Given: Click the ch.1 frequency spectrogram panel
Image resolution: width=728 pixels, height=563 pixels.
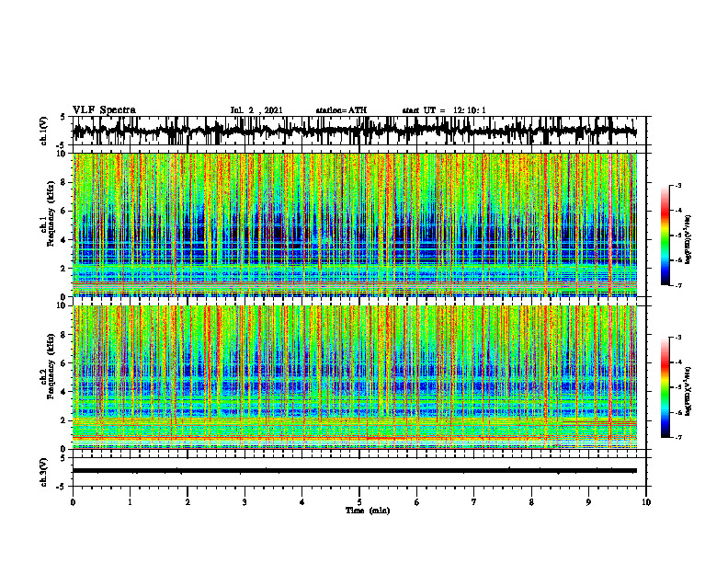Looking at the screenshot, I should (x=355, y=224).
